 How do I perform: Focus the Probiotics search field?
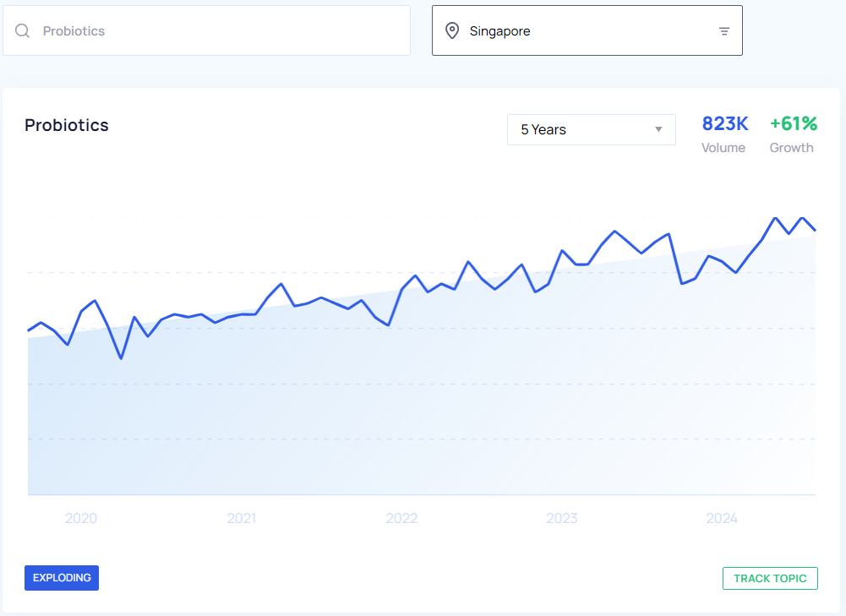220,31
